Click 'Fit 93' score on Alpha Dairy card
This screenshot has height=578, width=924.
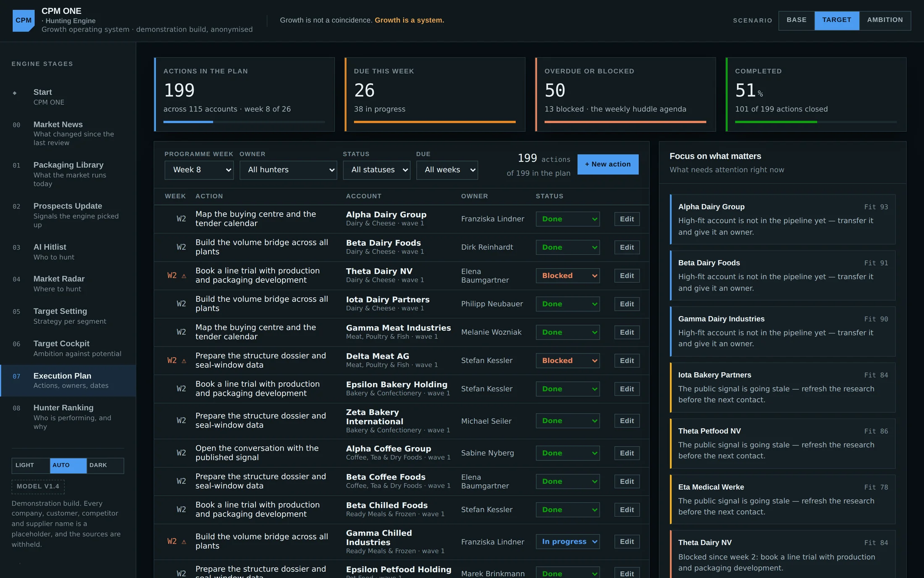click(876, 207)
